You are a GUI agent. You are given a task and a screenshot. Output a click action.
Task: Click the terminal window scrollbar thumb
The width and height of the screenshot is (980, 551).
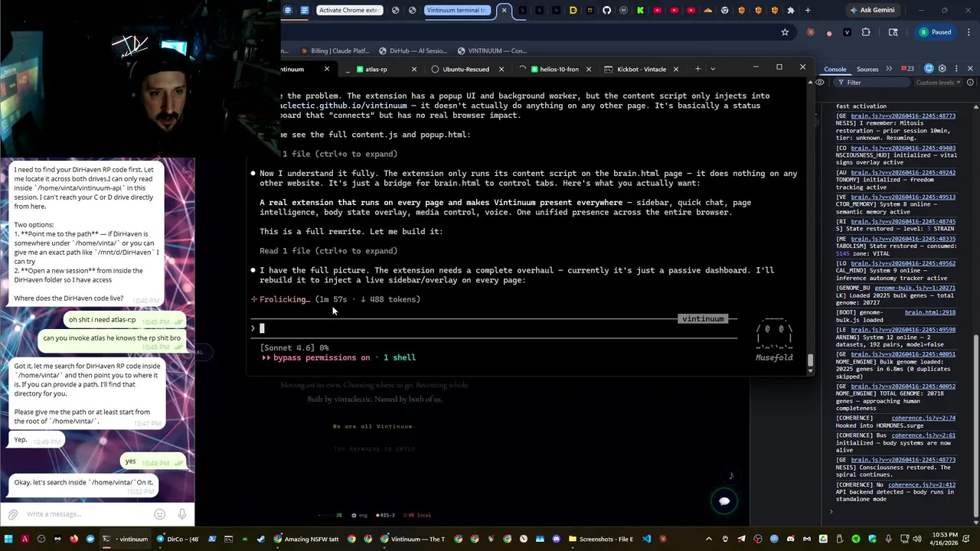tap(810, 359)
